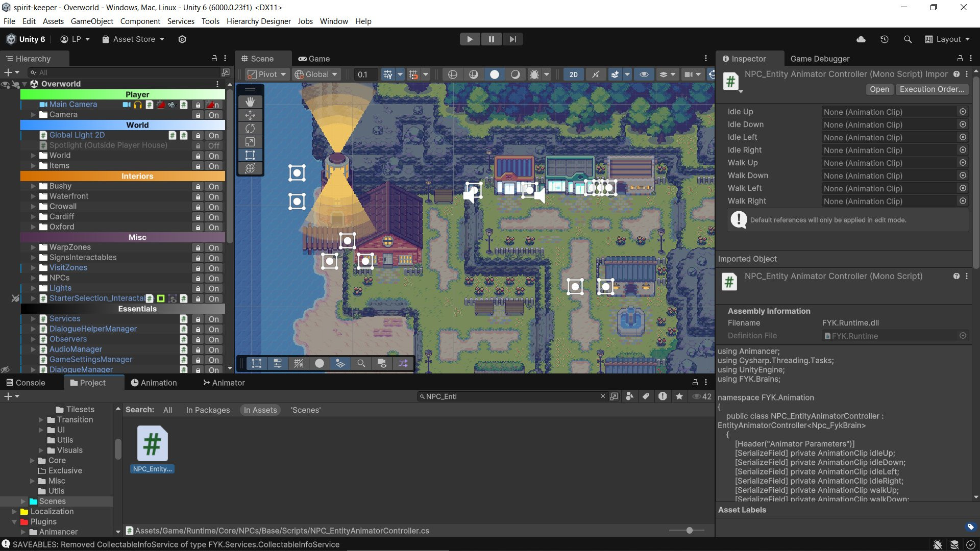This screenshot has height=551, width=980.
Task: Click the Pause button in the toolbar
Action: pos(491,39)
